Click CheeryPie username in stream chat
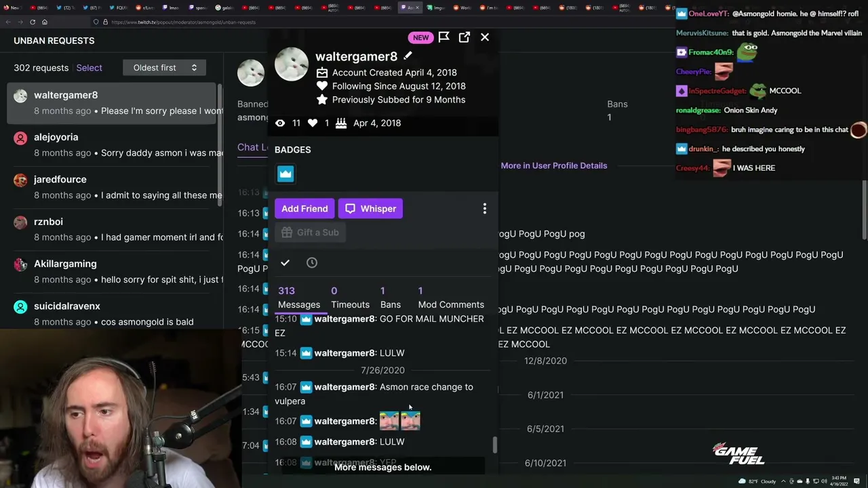 693,71
